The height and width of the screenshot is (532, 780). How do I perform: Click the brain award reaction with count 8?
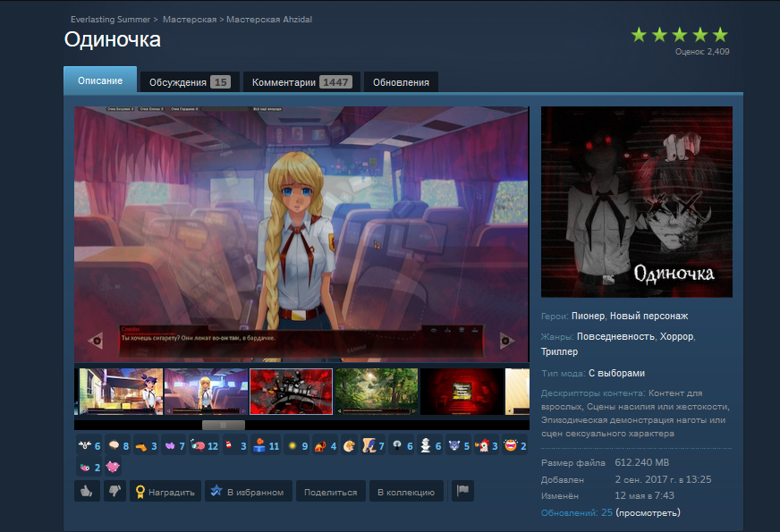point(118,445)
